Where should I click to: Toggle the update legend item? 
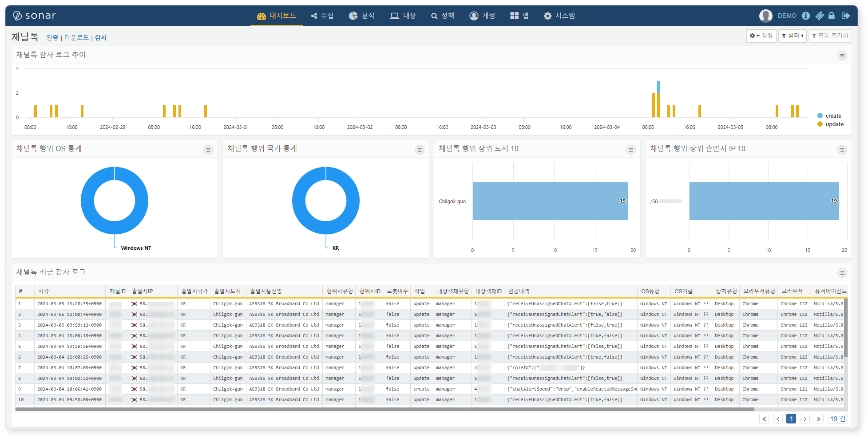point(830,124)
